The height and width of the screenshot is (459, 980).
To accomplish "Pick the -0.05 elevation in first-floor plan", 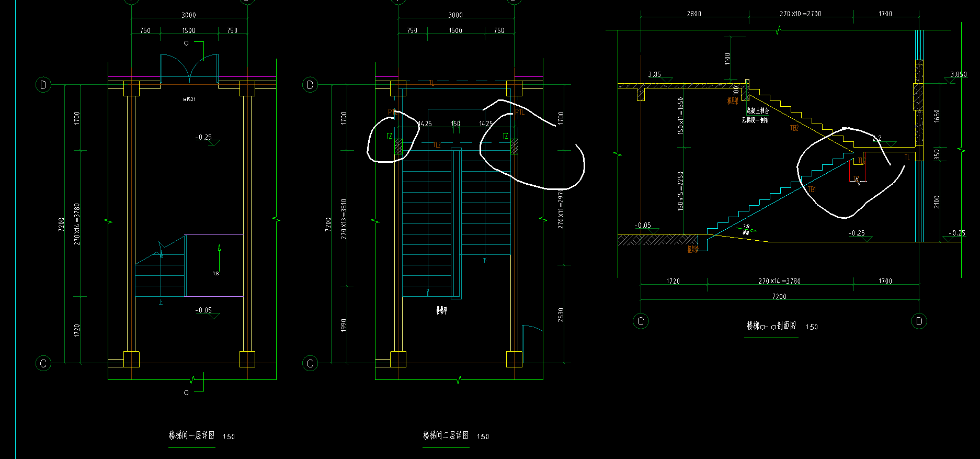I will [204, 310].
